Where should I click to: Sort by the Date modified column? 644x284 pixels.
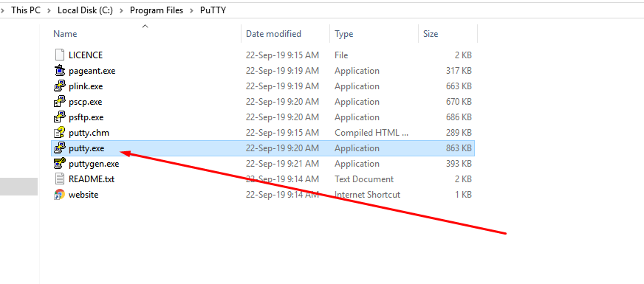coord(273,34)
